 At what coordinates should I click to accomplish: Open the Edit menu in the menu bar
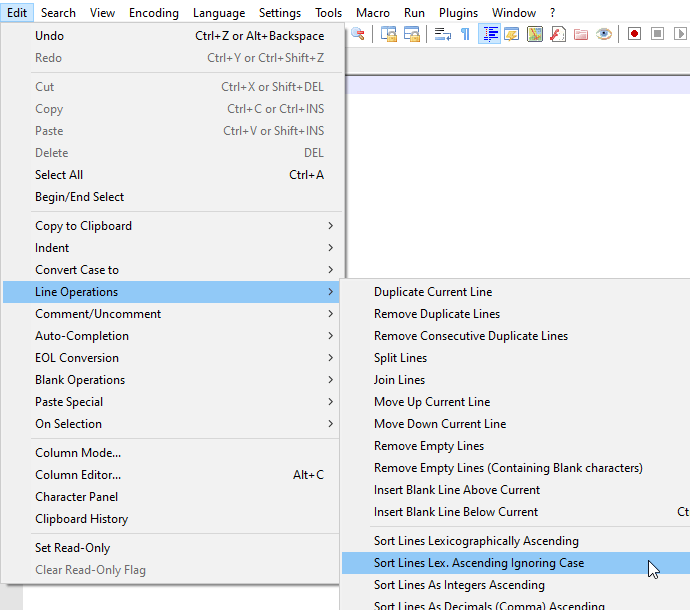(x=17, y=13)
